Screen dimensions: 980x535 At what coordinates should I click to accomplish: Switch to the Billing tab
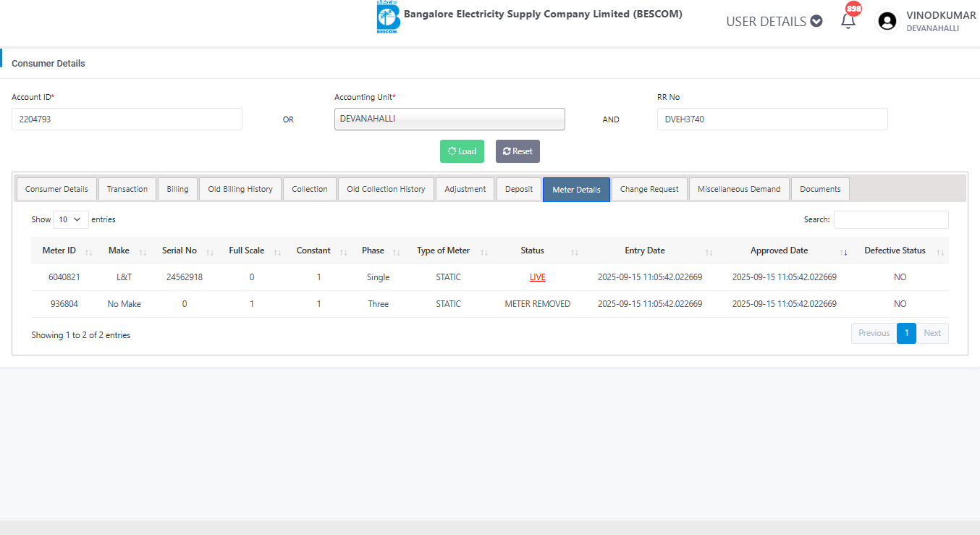[x=177, y=189]
